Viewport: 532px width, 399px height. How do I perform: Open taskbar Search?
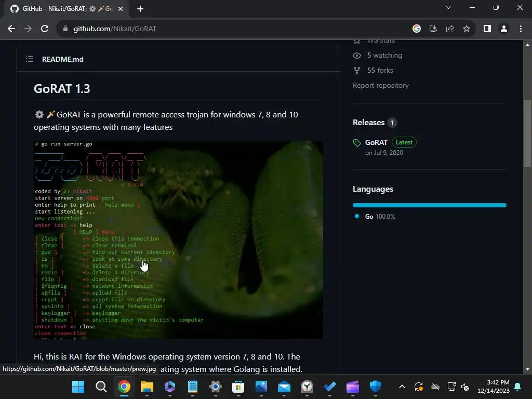(x=101, y=387)
